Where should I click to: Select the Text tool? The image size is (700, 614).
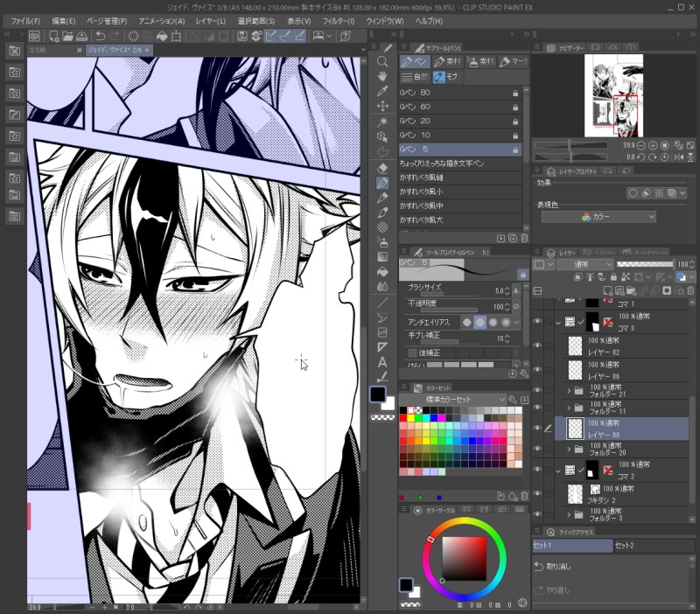pyautogui.click(x=382, y=362)
